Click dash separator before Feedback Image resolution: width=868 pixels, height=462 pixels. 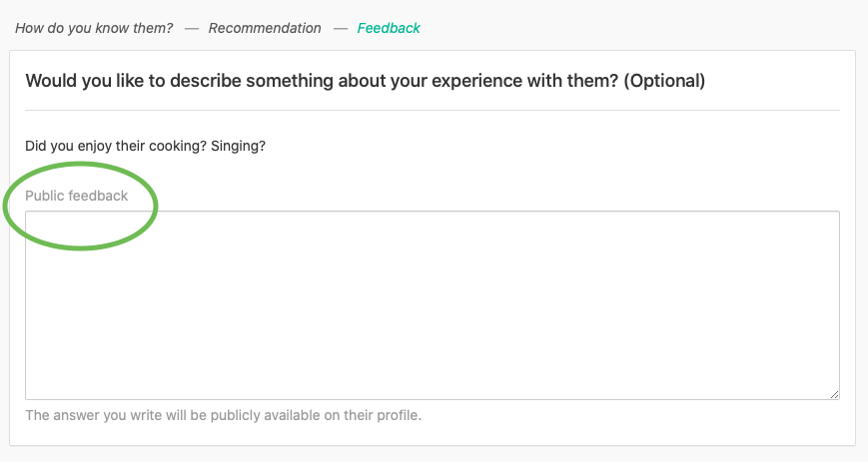click(x=340, y=28)
